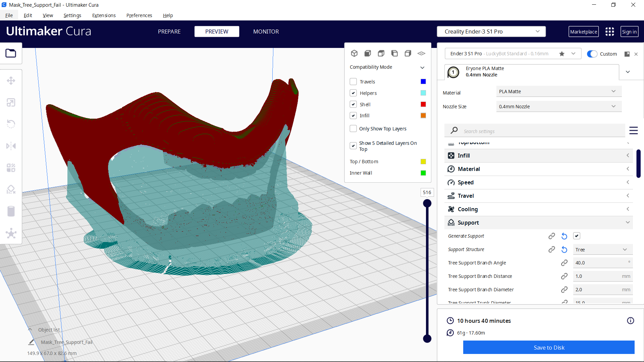Select the Per Model Settings tool
The height and width of the screenshot is (362, 644).
coord(11,168)
